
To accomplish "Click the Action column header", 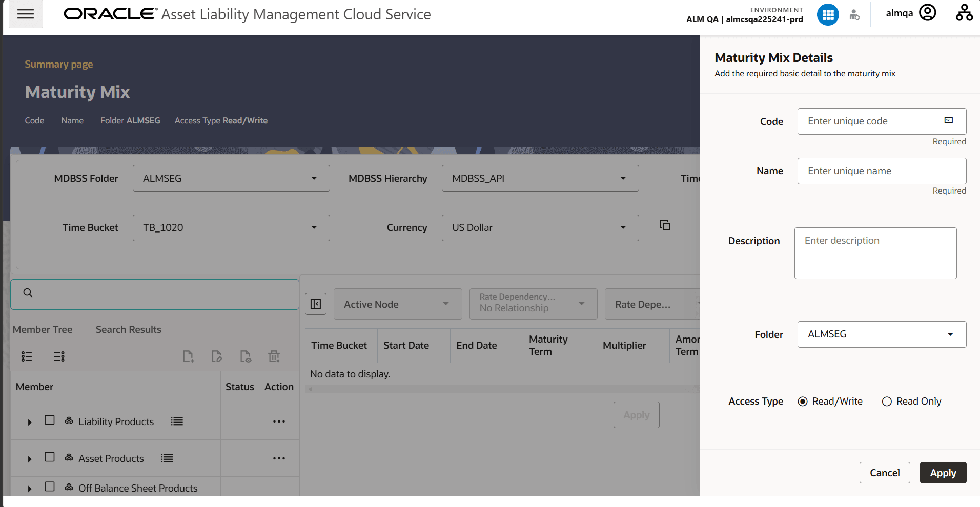I will (x=279, y=387).
